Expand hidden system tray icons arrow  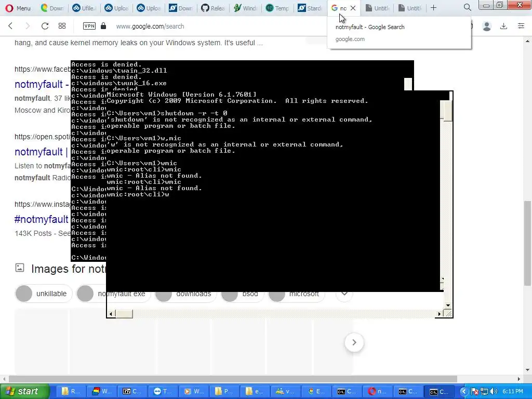(x=464, y=392)
